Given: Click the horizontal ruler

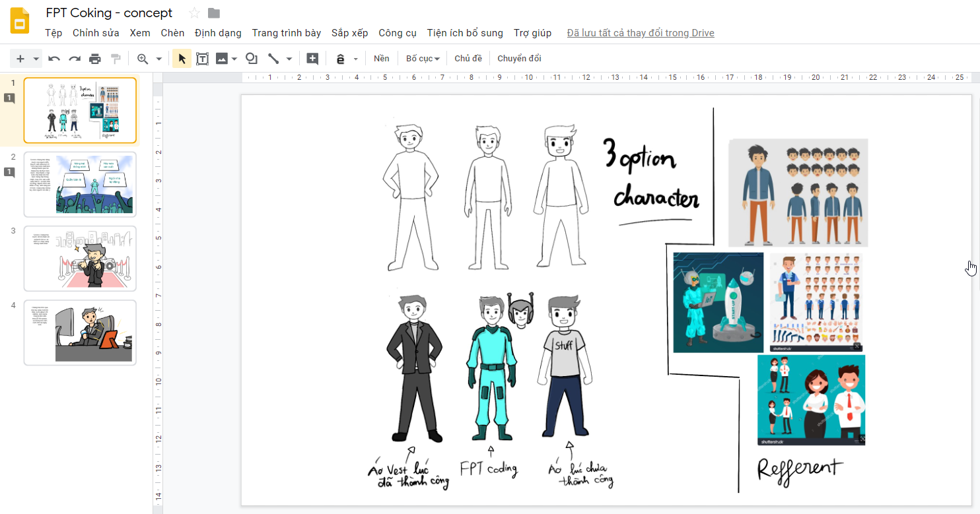Looking at the screenshot, I should tap(606, 77).
